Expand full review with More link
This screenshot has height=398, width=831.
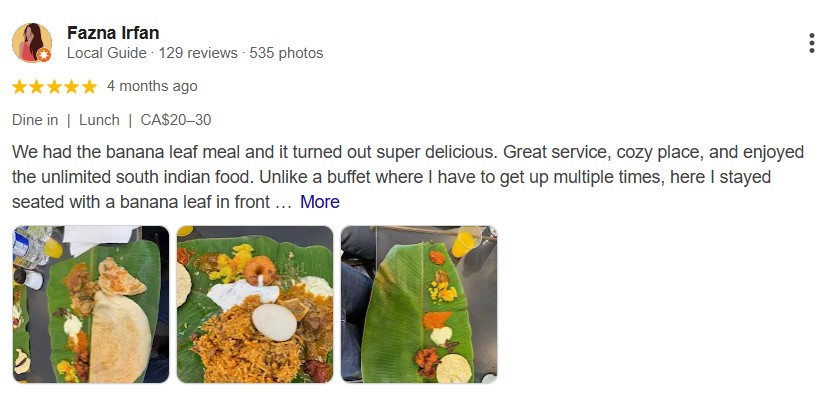click(320, 202)
